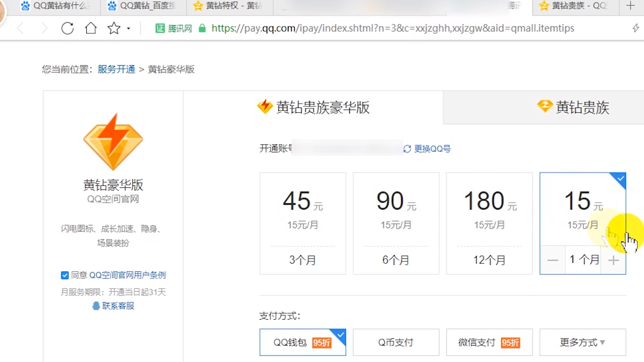Open a new tab with the plus button
This screenshot has width=644, height=362.
[x=630, y=6]
